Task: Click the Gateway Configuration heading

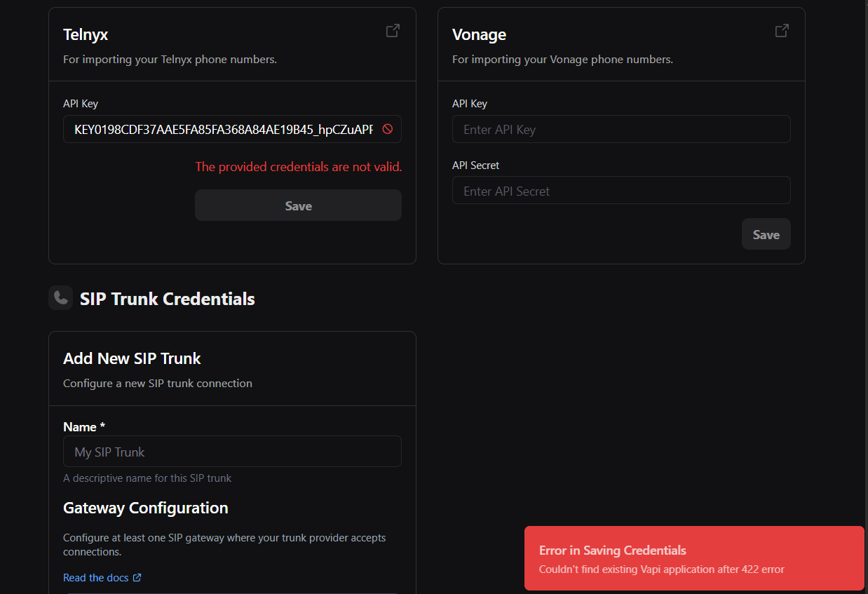Action: [x=146, y=508]
